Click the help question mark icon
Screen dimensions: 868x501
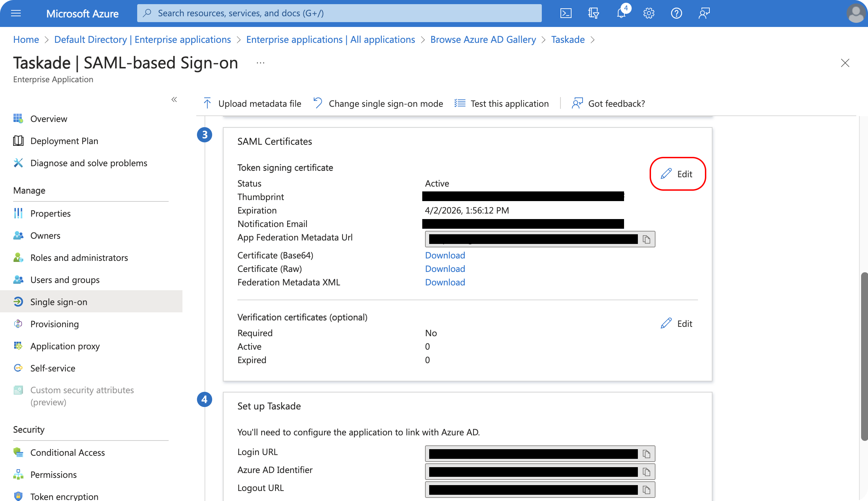[676, 13]
